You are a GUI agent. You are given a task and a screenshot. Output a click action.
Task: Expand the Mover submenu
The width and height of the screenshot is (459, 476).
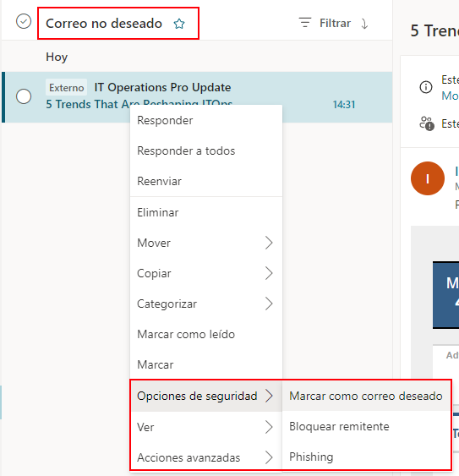[x=206, y=243]
